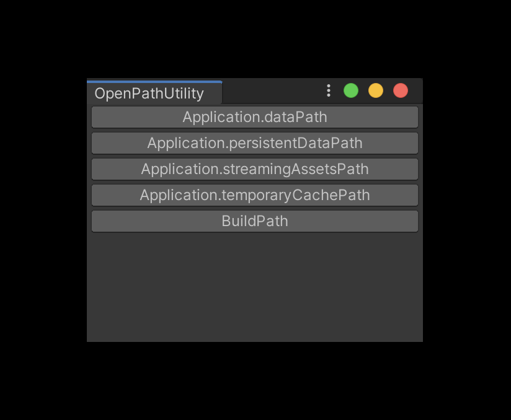The width and height of the screenshot is (511, 420).
Task: Open Application.persistentDataPath folder
Action: pos(255,142)
